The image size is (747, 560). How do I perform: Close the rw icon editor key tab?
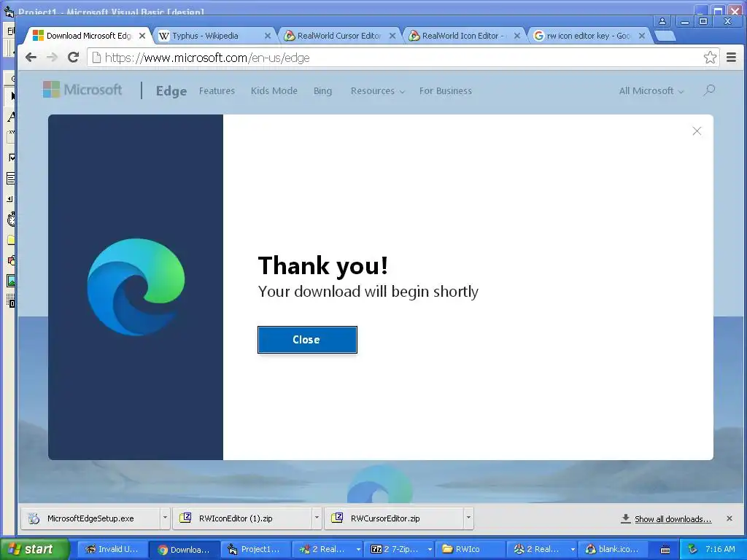(x=642, y=36)
